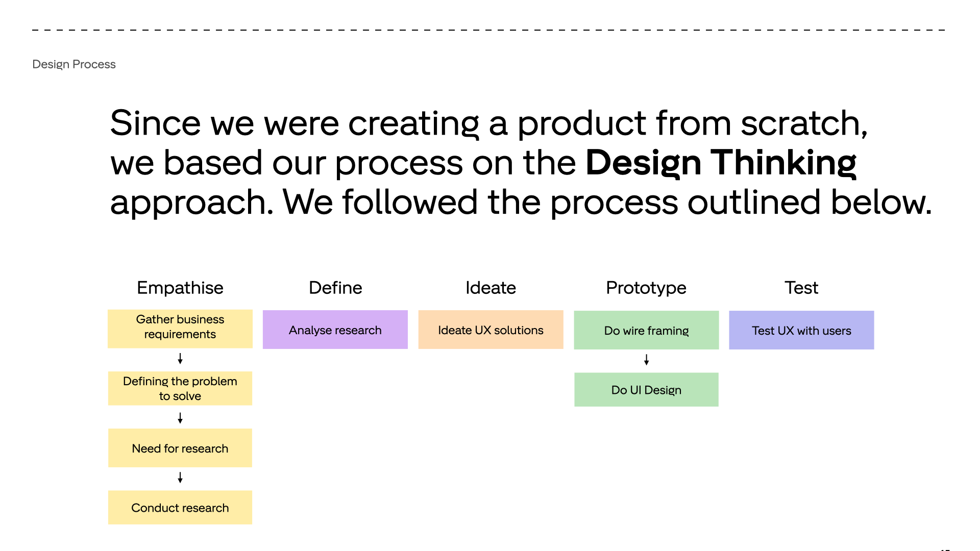Click the bold Design Thinking text
The image size is (980, 551).
(721, 163)
